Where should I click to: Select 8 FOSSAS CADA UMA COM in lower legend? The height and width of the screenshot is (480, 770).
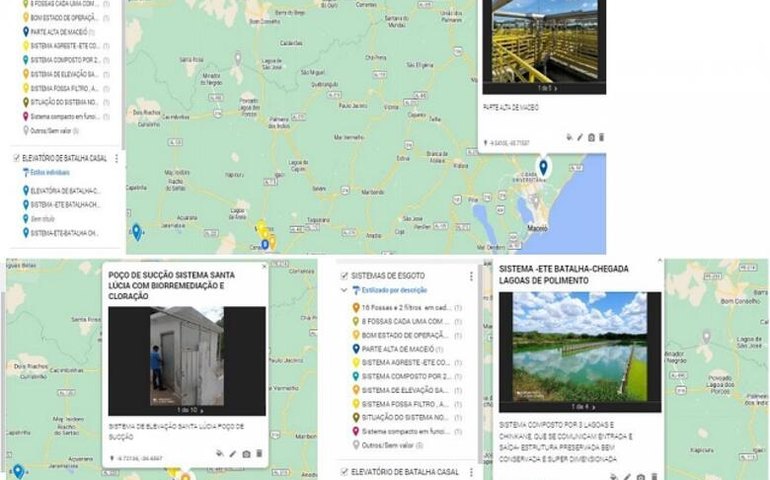coord(407,321)
